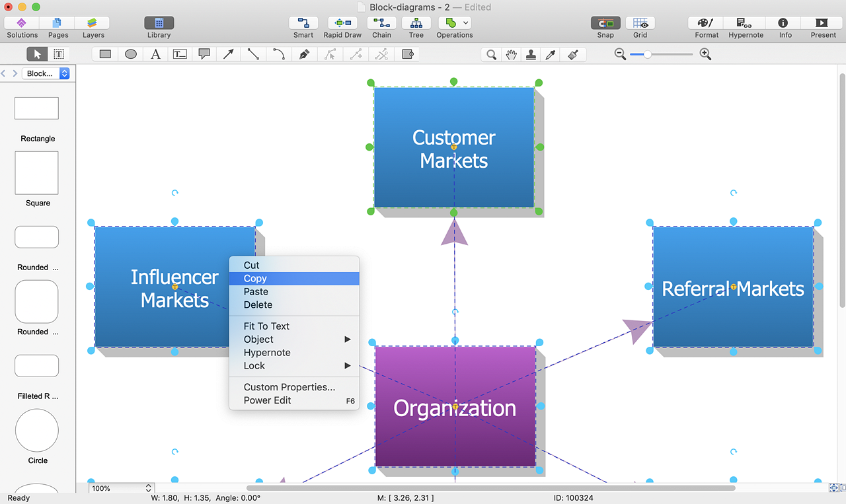This screenshot has height=504, width=846.
Task: Click the zoom slider handle
Action: tap(648, 55)
